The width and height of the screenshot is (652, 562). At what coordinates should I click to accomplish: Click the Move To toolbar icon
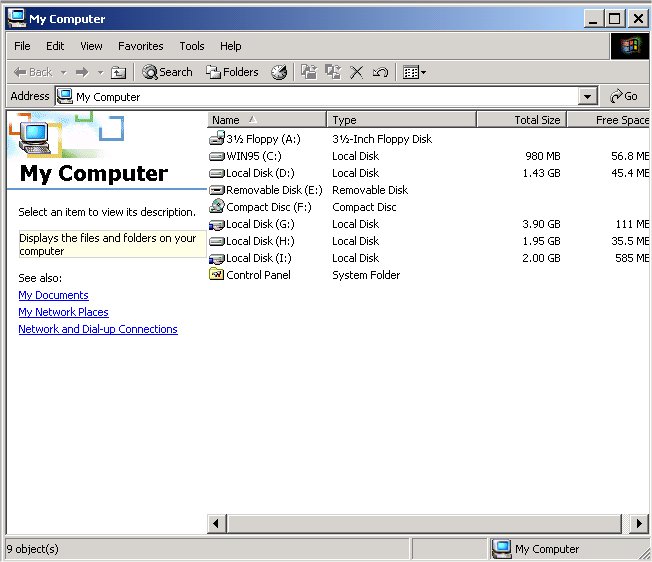tap(308, 72)
